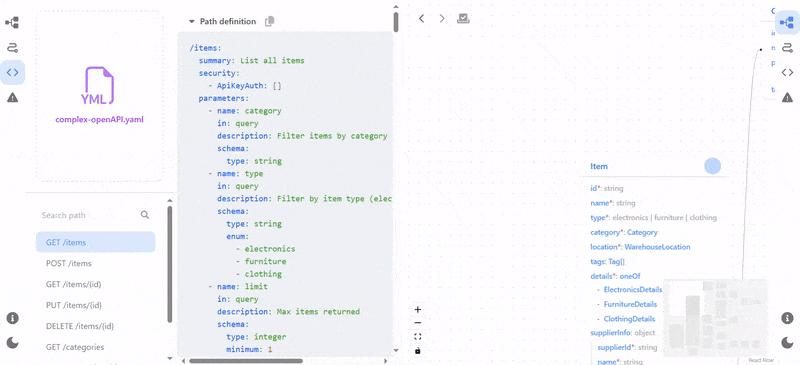The width and height of the screenshot is (800, 365).
Task: Go forward with the right chevron
Action: pyautogui.click(x=442, y=18)
